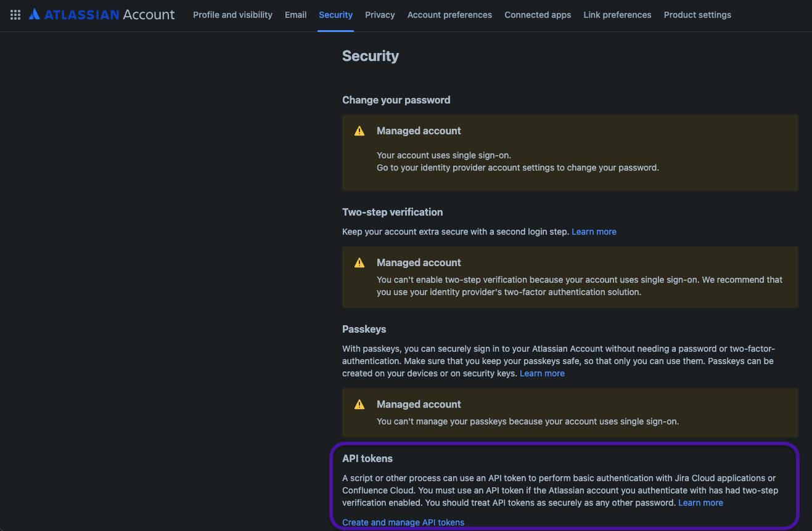Open the Connected apps tab

538,15
